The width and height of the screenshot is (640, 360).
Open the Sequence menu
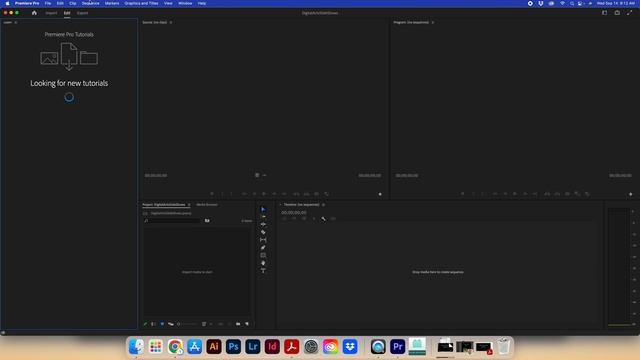pyautogui.click(x=91, y=3)
